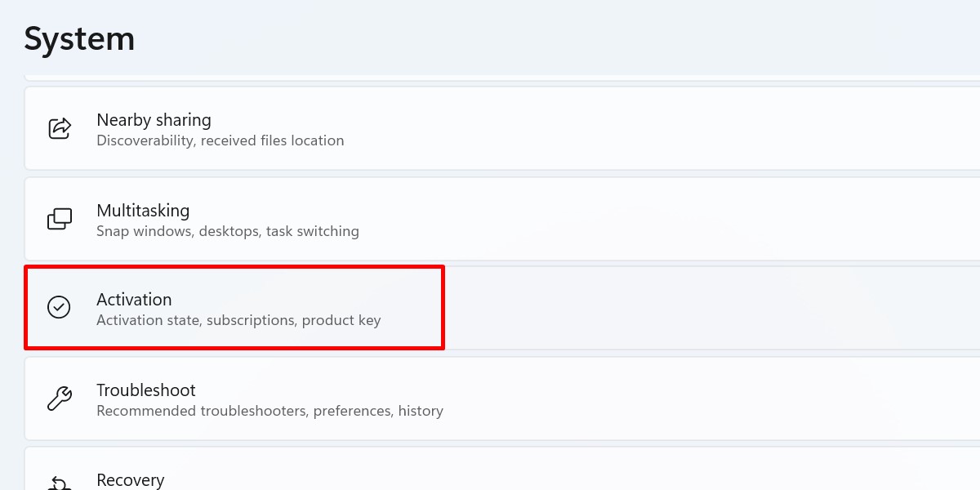Select the highlighted Activation icon
The height and width of the screenshot is (490, 980).
tap(59, 308)
